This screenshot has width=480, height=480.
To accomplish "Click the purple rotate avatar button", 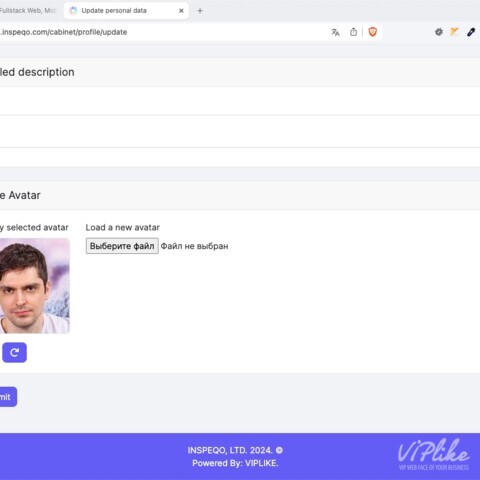I will [14, 352].
